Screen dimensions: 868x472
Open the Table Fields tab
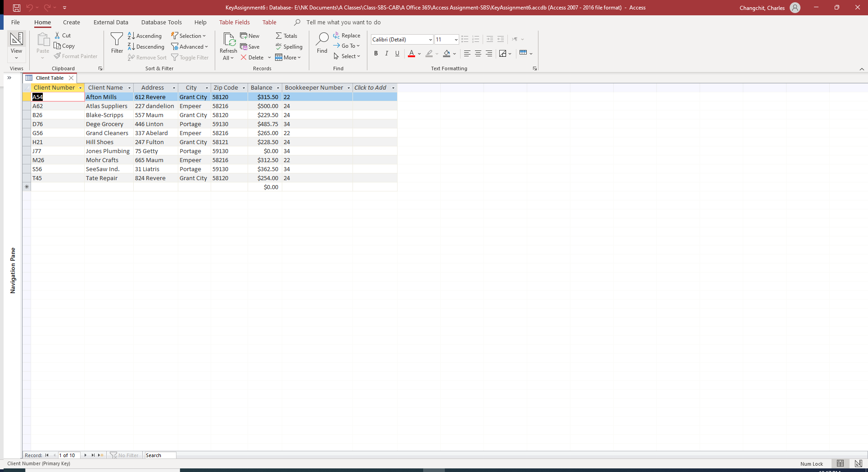pyautogui.click(x=234, y=22)
